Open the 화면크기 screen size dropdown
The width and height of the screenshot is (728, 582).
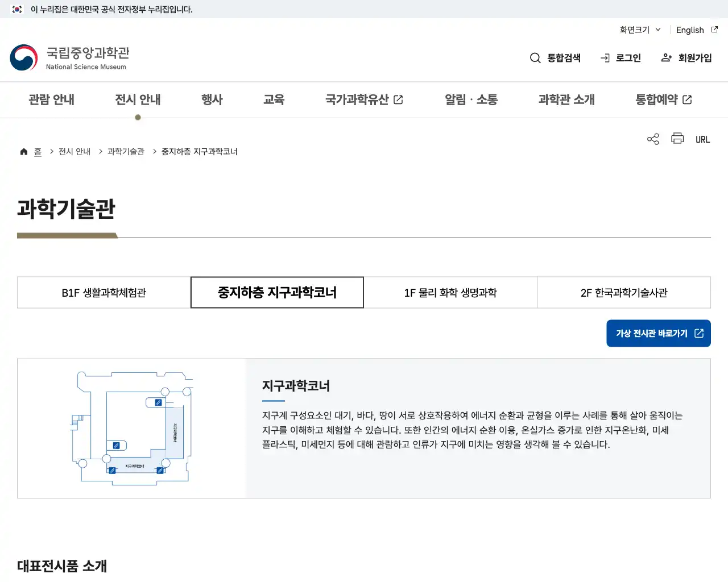(639, 30)
